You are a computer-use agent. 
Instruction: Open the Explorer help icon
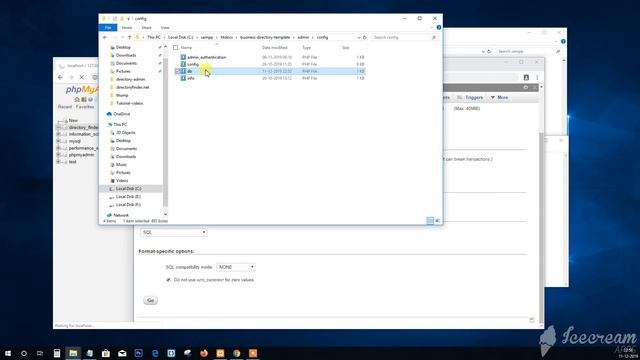coord(439,27)
